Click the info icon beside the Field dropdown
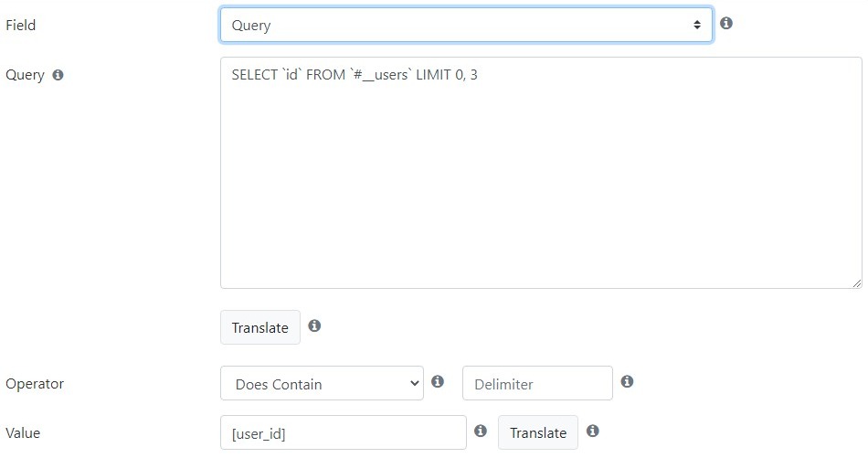The width and height of the screenshot is (868, 458). coord(726,23)
